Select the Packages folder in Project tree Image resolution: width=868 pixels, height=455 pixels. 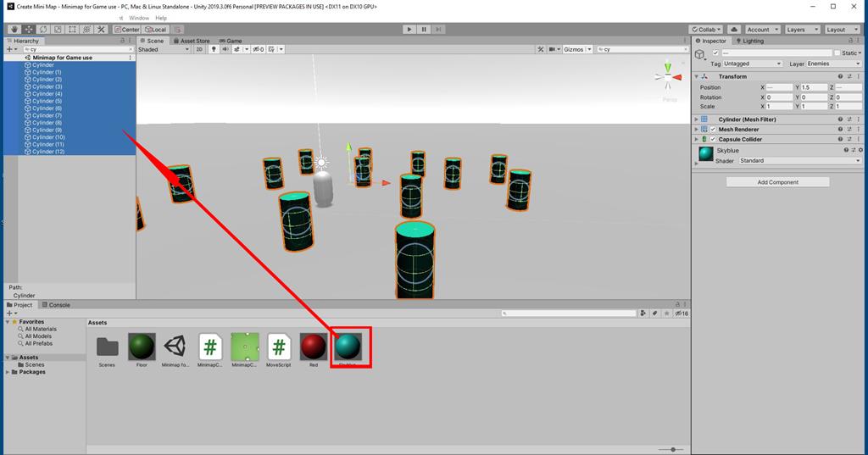click(32, 372)
